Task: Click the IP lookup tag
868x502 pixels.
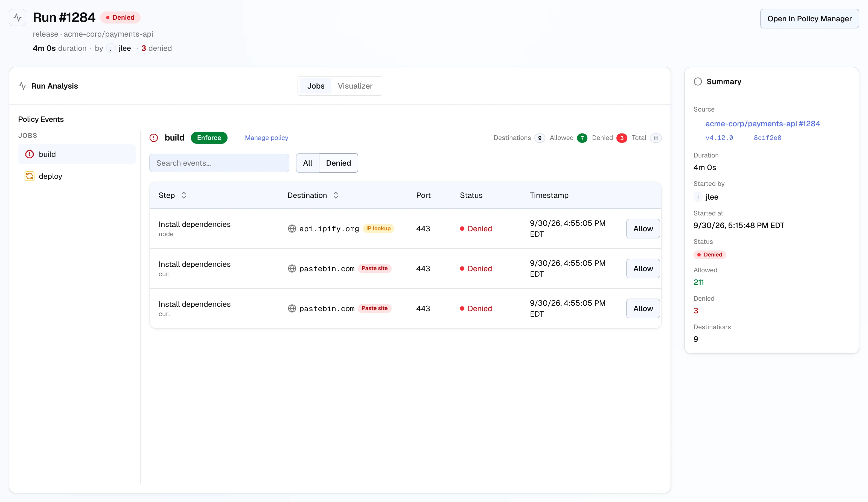Action: point(378,229)
